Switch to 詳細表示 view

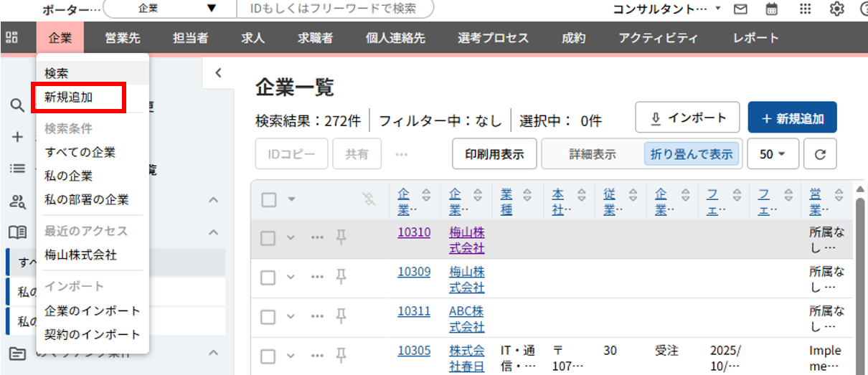[x=592, y=154]
